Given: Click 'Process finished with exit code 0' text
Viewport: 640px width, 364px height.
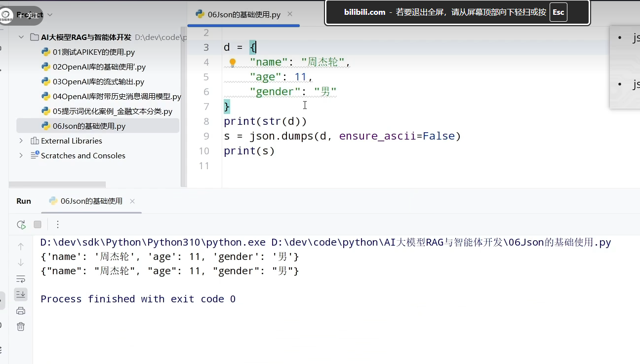Looking at the screenshot, I should [138, 299].
